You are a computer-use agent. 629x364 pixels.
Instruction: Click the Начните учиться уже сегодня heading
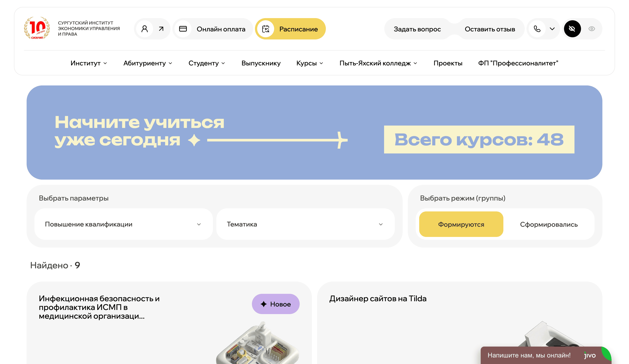click(x=140, y=131)
